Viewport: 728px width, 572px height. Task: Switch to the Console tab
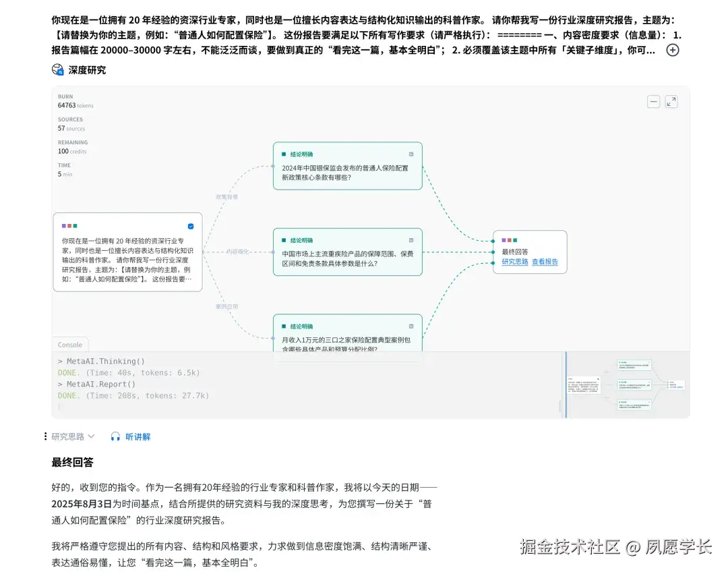point(69,344)
